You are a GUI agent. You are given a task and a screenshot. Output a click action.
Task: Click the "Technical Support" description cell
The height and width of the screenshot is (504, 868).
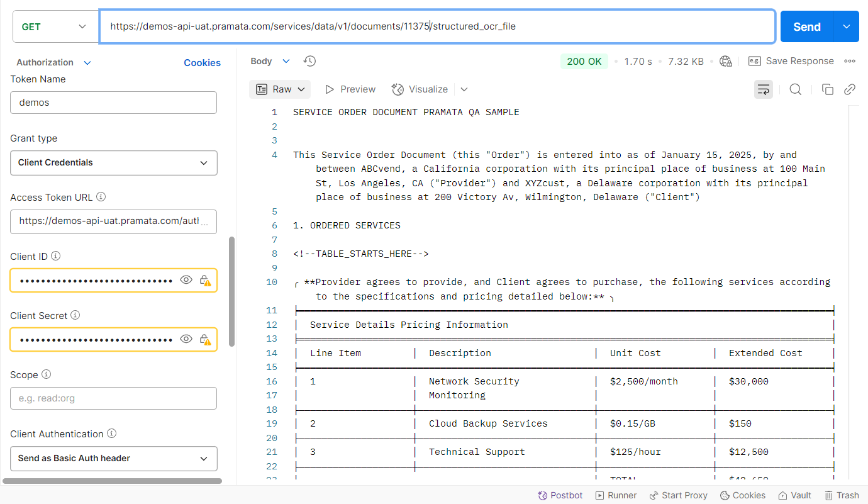pyautogui.click(x=477, y=452)
